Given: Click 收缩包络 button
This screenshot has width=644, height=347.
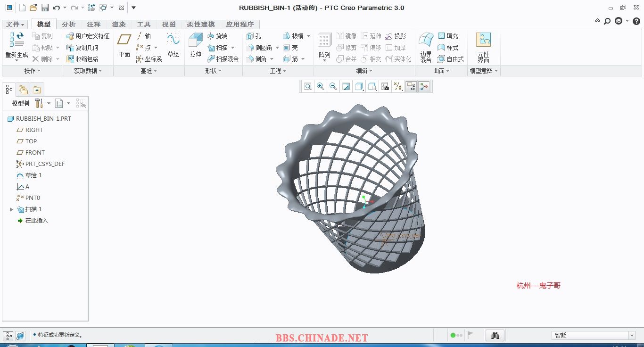Looking at the screenshot, I should pyautogui.click(x=83, y=59).
